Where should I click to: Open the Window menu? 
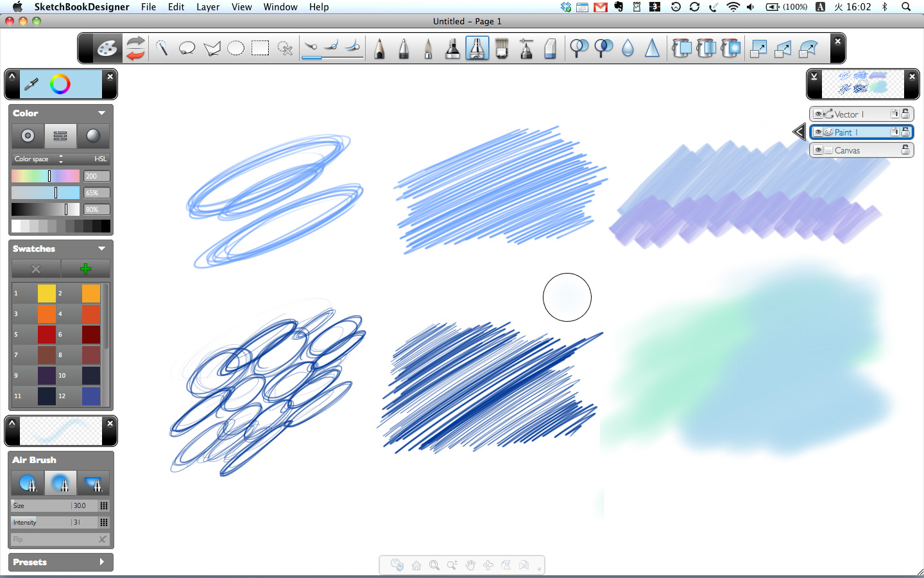[280, 7]
